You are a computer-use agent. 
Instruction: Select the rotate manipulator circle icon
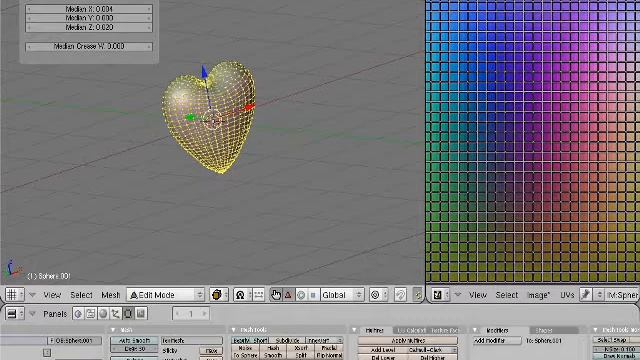pos(301,295)
